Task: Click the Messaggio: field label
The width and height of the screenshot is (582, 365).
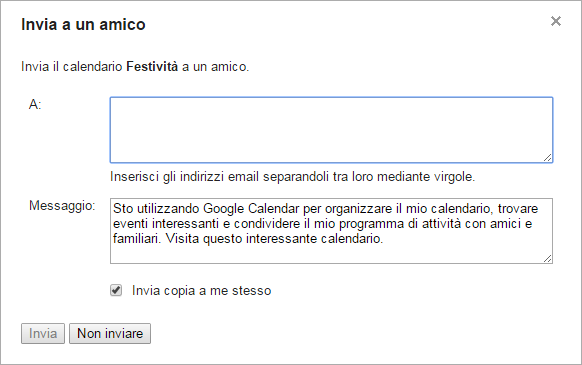Action: point(62,205)
